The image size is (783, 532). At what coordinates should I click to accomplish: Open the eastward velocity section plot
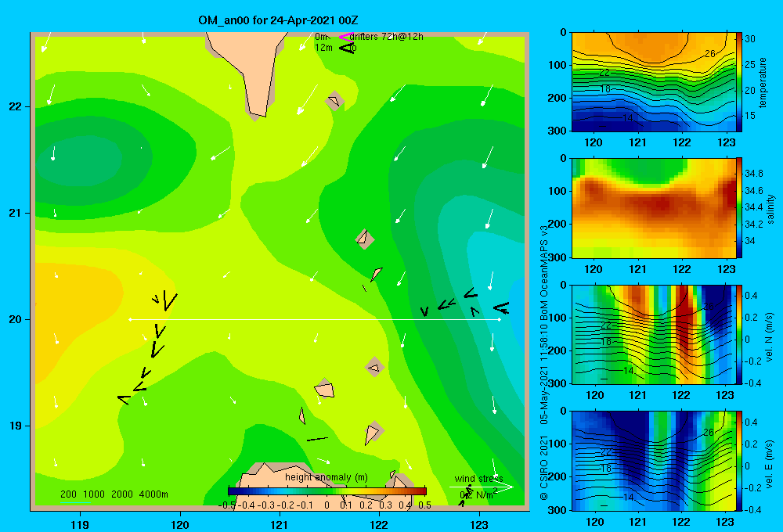(x=654, y=461)
